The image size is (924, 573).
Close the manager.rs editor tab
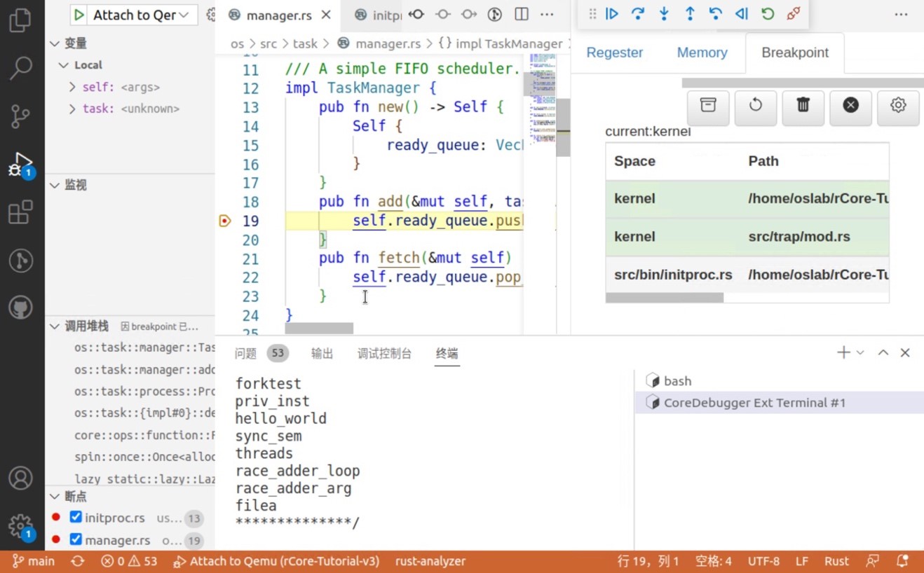tap(326, 15)
